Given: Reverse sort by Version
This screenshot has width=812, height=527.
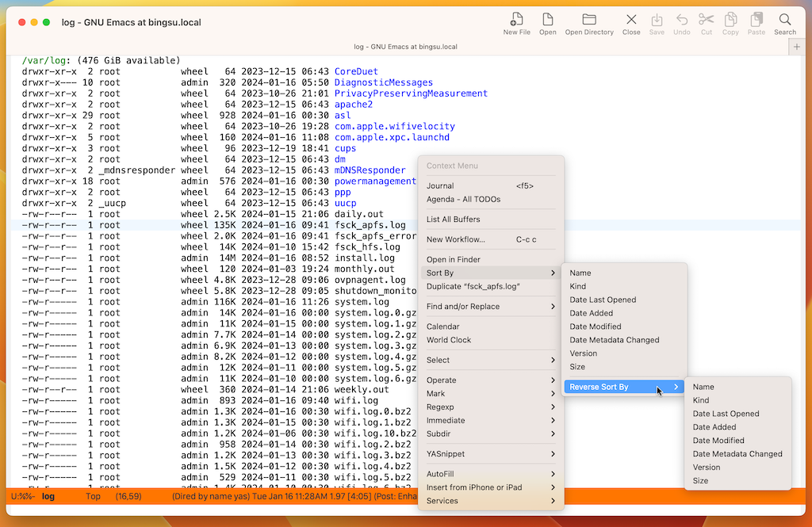Looking at the screenshot, I should pos(738,468).
